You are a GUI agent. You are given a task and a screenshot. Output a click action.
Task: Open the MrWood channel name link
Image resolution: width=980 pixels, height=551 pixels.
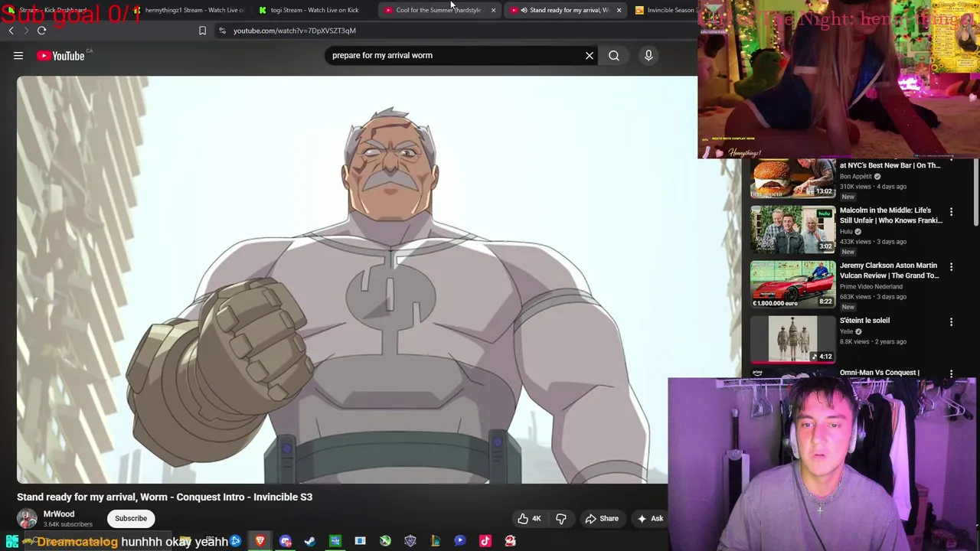[59, 514]
